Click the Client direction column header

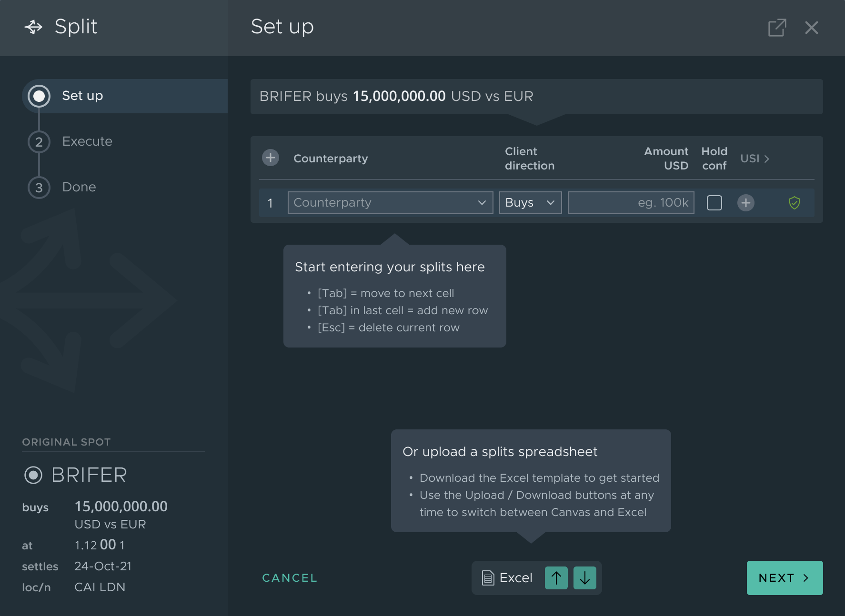(530, 159)
